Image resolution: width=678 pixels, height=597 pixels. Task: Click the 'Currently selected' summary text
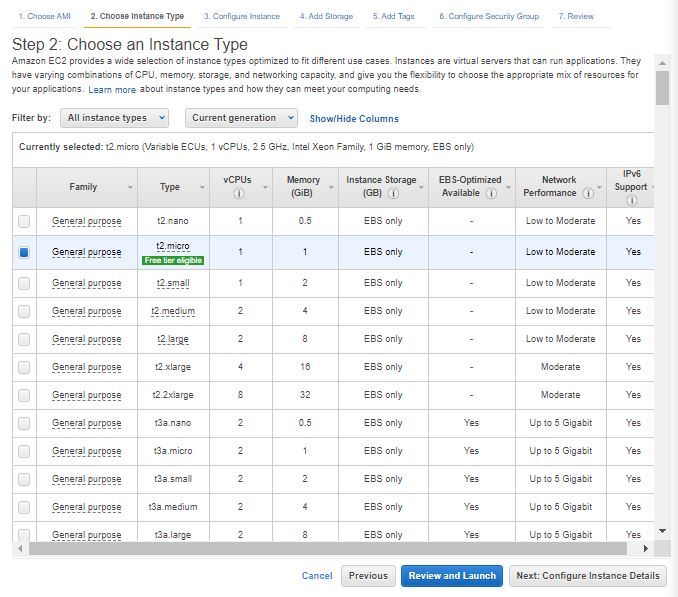pyautogui.click(x=246, y=147)
